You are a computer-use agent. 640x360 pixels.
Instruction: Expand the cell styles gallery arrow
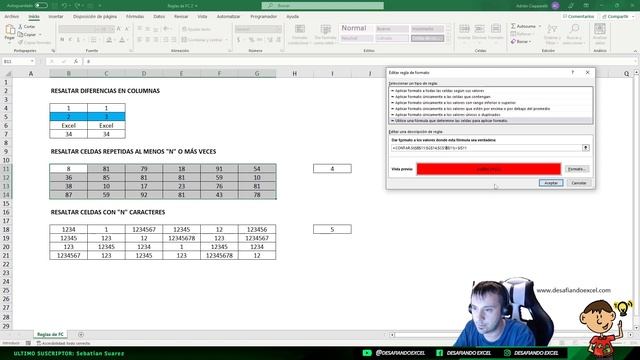[449, 39]
